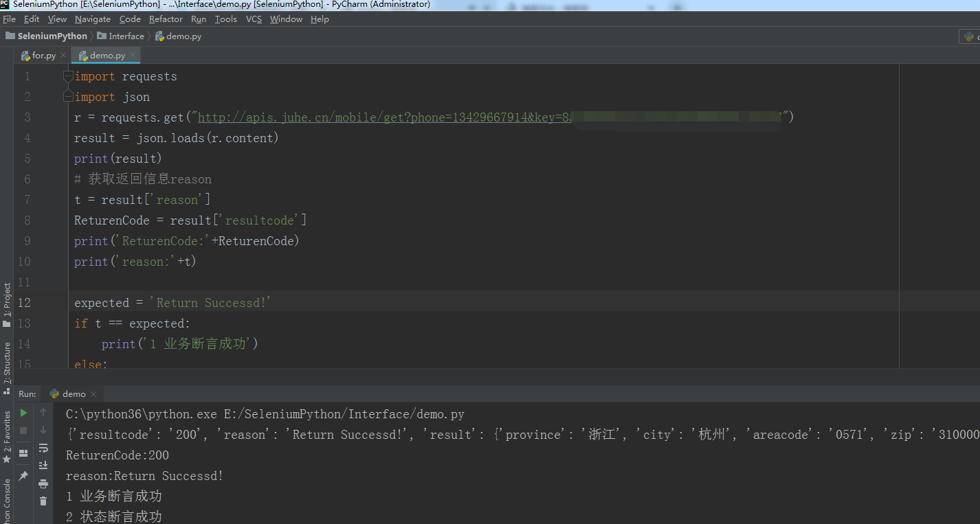Click the '2 状态断言成功' console output line
Screen dimensions: 980x524
pos(114,516)
